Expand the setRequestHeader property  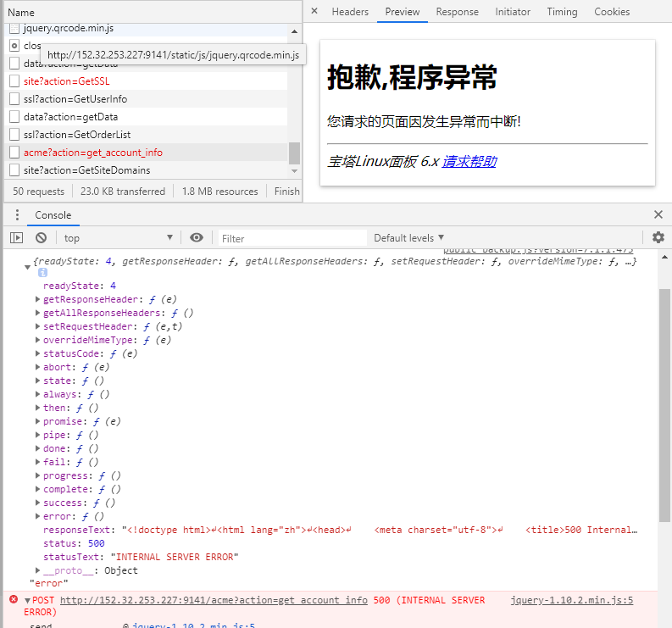click(38, 326)
